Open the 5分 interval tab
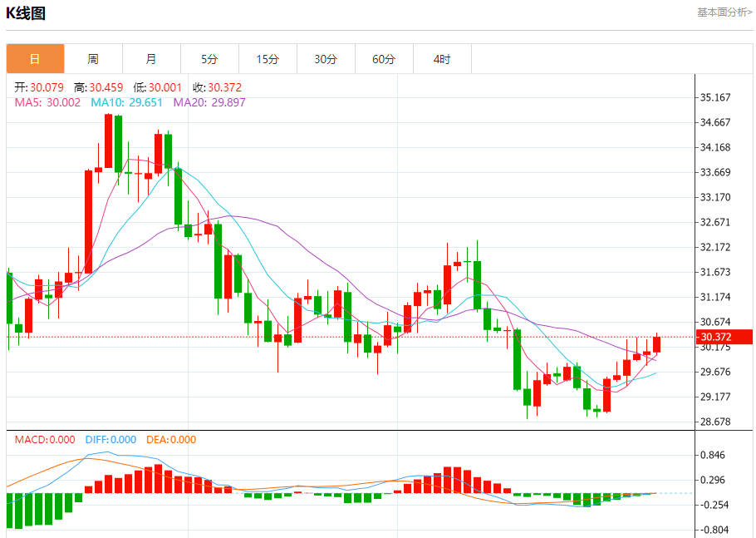Viewport: 756px width, 538px height. click(x=209, y=59)
